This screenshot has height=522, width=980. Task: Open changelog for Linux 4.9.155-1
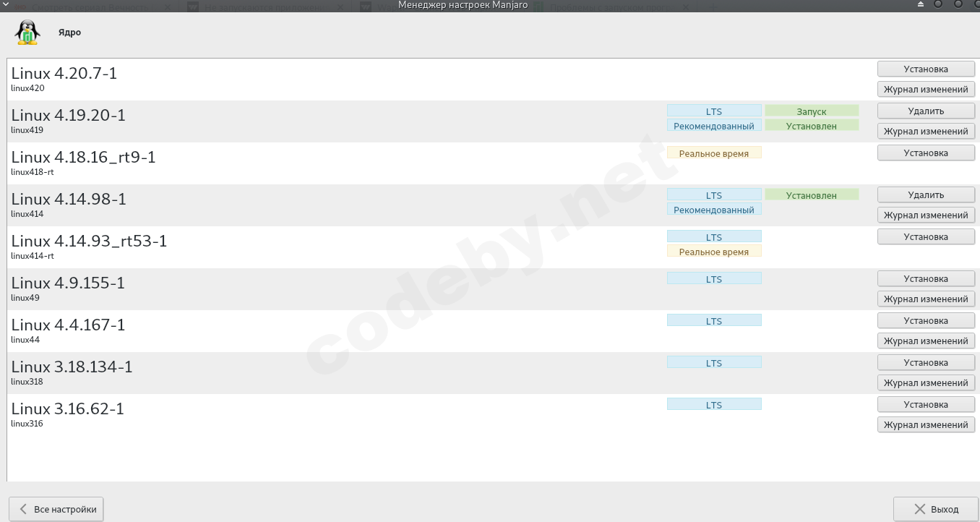click(926, 299)
